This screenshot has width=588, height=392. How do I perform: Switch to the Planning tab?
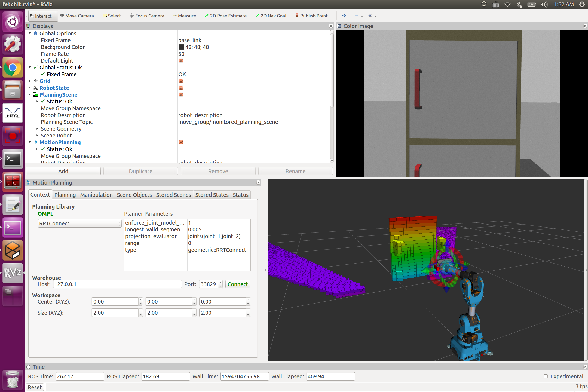(65, 195)
